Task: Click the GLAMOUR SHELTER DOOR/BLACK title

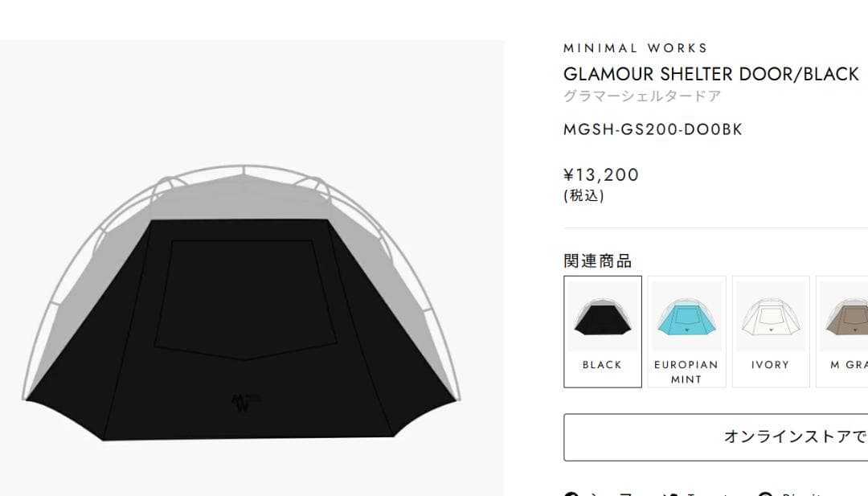Action: point(710,74)
